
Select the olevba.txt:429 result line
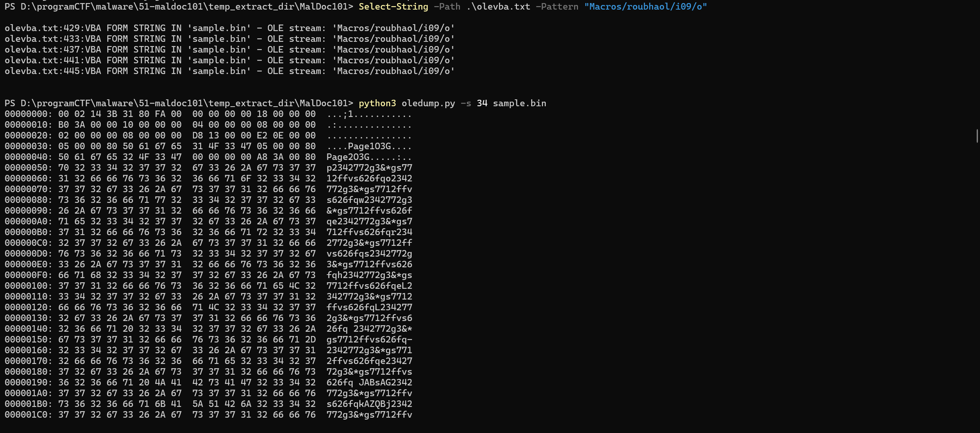[x=230, y=28]
